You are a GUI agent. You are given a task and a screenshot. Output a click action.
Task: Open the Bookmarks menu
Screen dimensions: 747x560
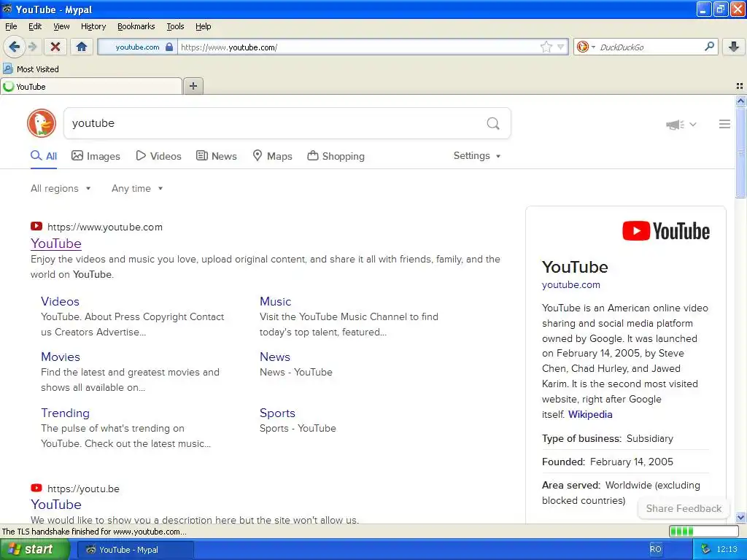pyautogui.click(x=136, y=26)
